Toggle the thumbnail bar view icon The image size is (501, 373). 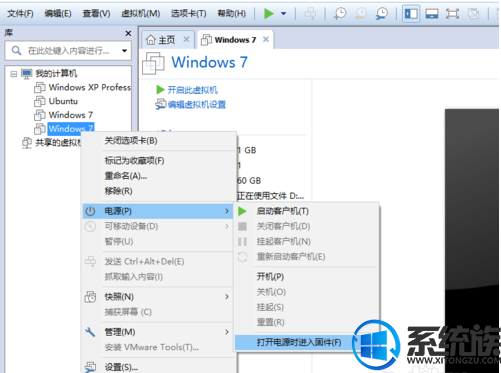pos(432,14)
